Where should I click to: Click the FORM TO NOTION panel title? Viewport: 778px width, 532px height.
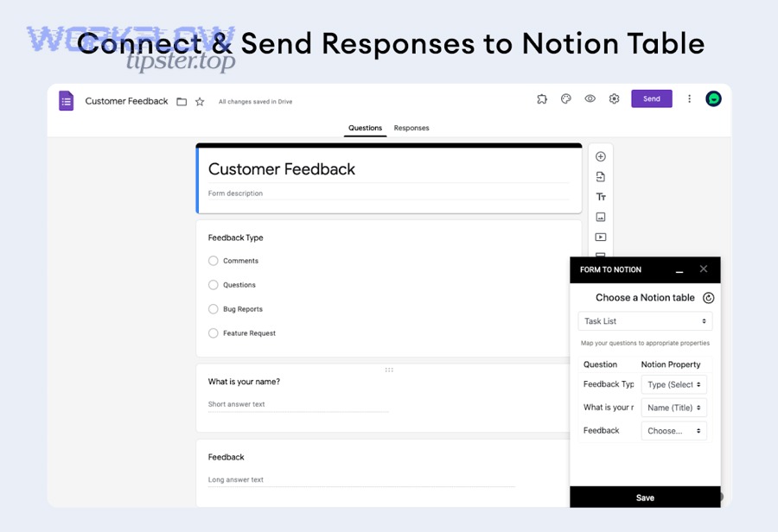click(x=611, y=269)
